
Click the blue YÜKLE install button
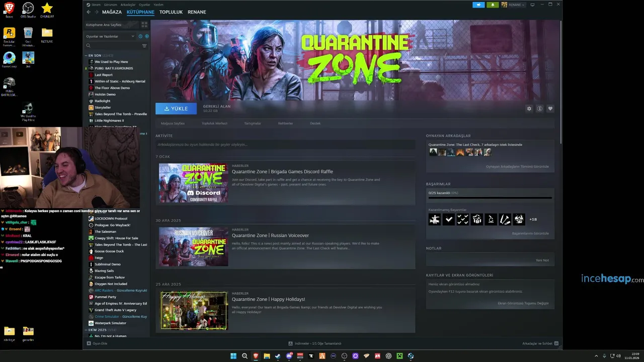point(176,109)
